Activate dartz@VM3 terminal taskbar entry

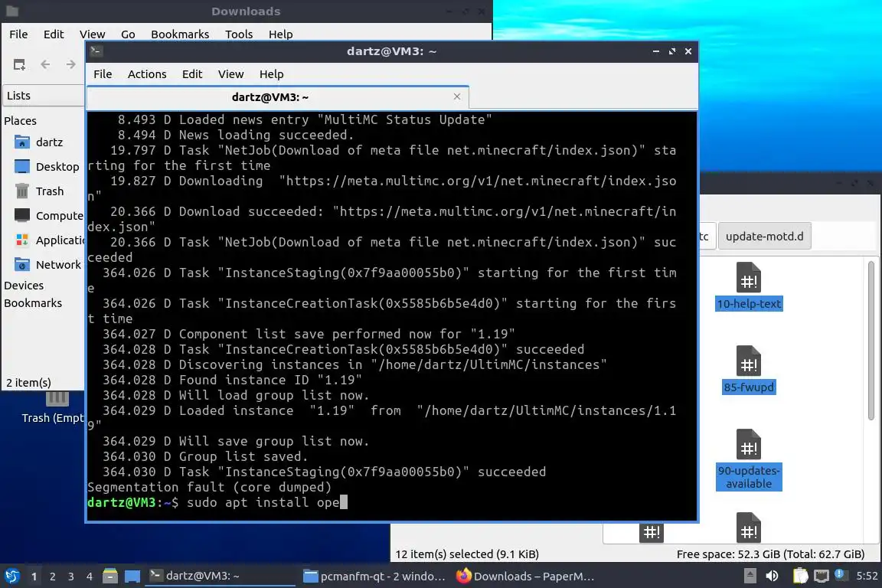pyautogui.click(x=220, y=576)
